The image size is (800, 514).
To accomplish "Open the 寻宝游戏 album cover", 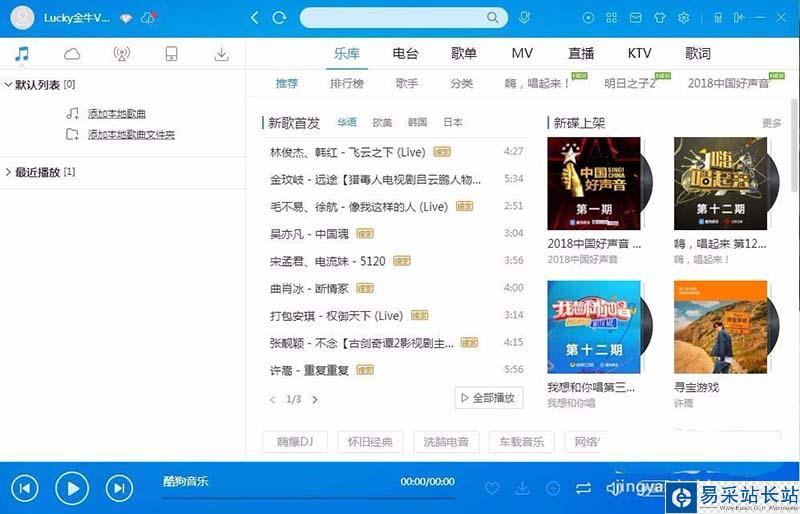I will 720,327.
